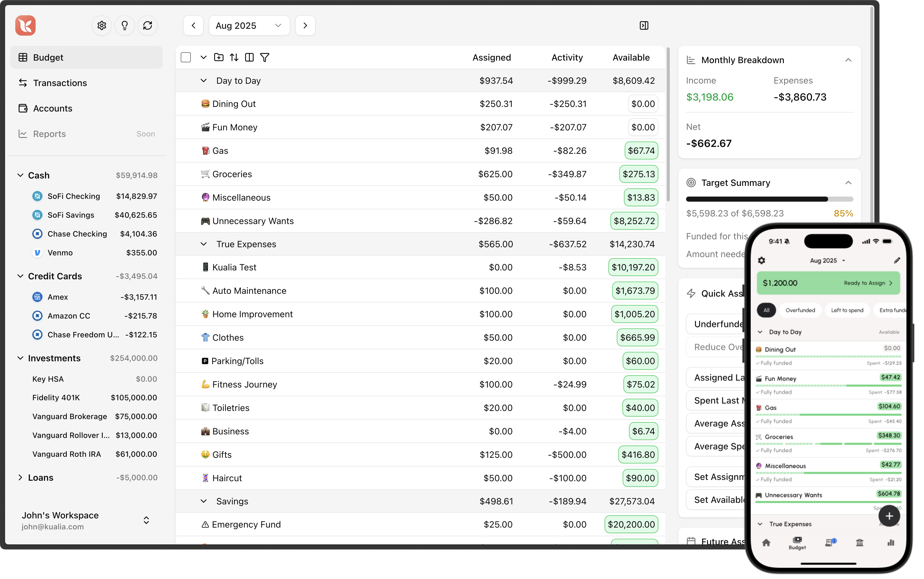Collapse the Day to Day category group
The image size is (924, 579).
[x=204, y=81]
